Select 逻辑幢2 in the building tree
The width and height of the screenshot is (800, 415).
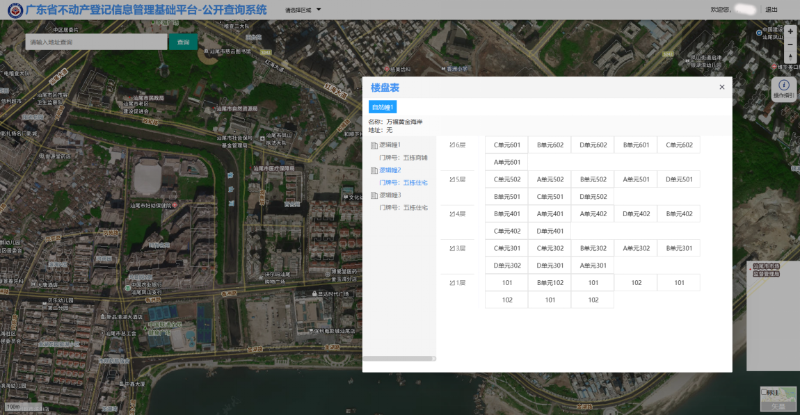pos(390,171)
